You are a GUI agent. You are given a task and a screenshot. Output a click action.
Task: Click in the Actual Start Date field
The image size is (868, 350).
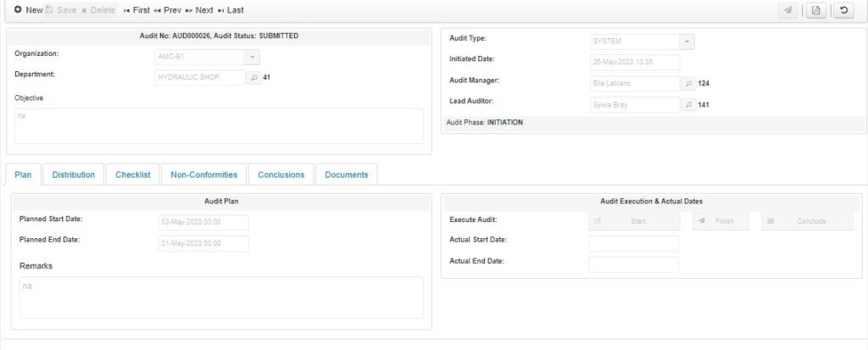[x=633, y=243]
